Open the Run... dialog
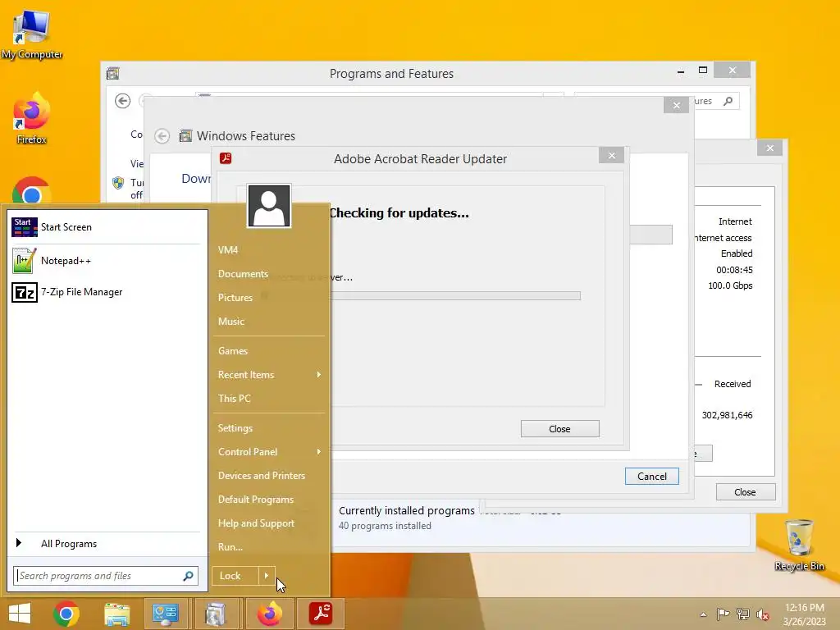This screenshot has width=840, height=630. point(231,547)
